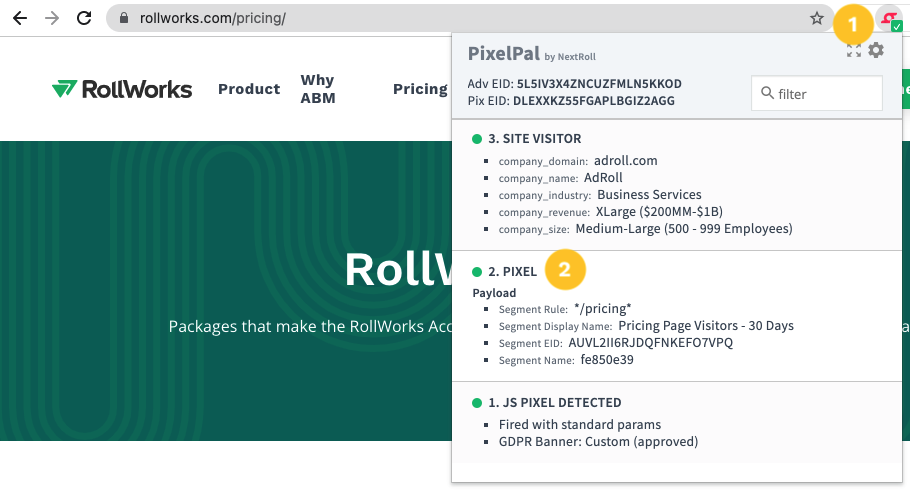Image resolution: width=910 pixels, height=493 pixels.
Task: Click the Adv EID value 5L5IV3X4ZNCUZFMLN5KKOD
Action: click(x=600, y=84)
